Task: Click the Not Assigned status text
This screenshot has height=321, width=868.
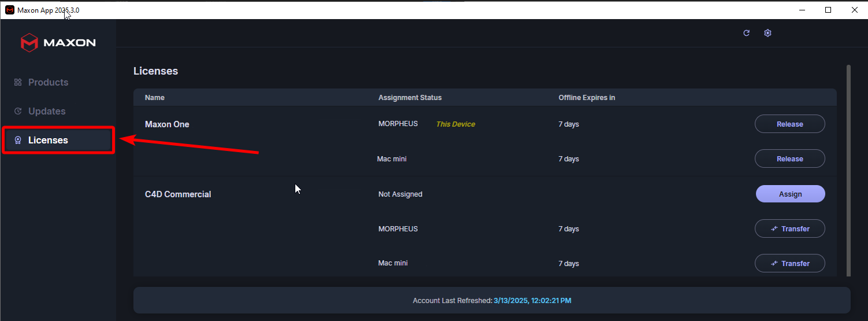Action: [x=400, y=194]
